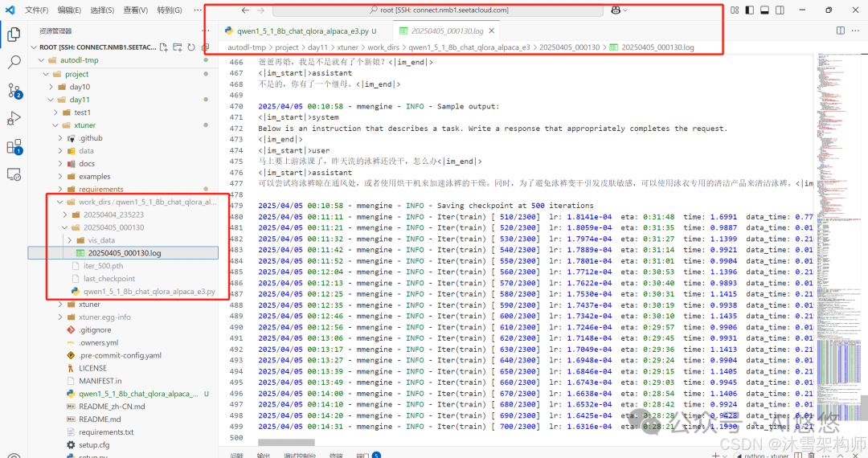Viewport: 868px width, 458px height.
Task: Open the Extensions view icon
Action: click(14, 146)
